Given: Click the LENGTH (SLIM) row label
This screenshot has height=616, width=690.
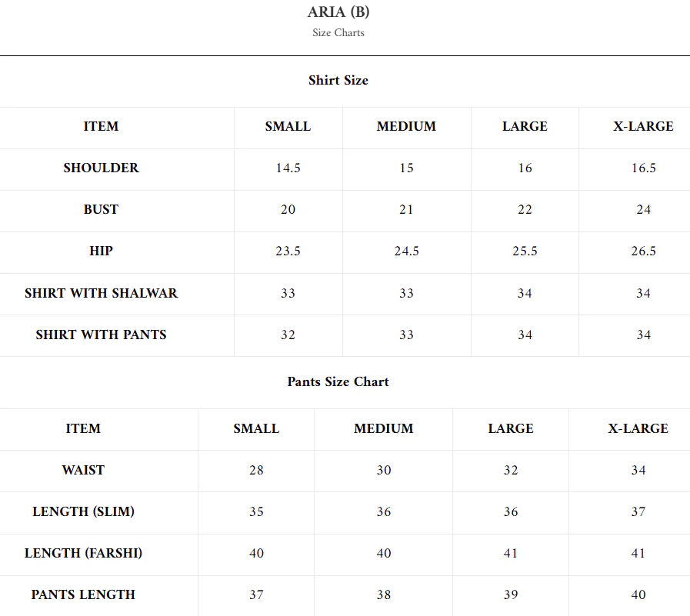Looking at the screenshot, I should [x=83, y=511].
